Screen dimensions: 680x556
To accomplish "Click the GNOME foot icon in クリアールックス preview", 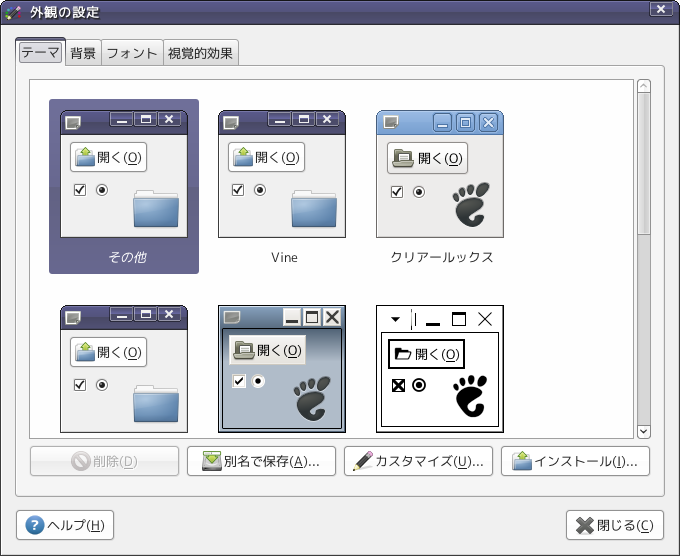I will tap(471, 205).
